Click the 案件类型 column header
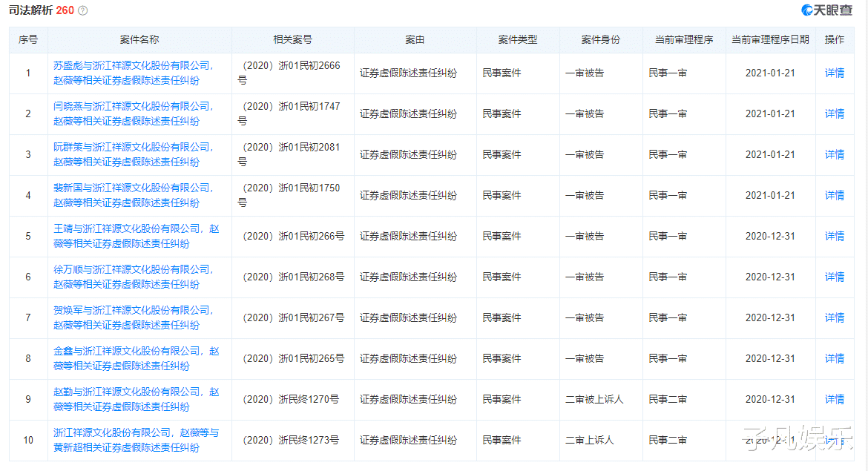This screenshot has width=868, height=471. click(x=517, y=40)
